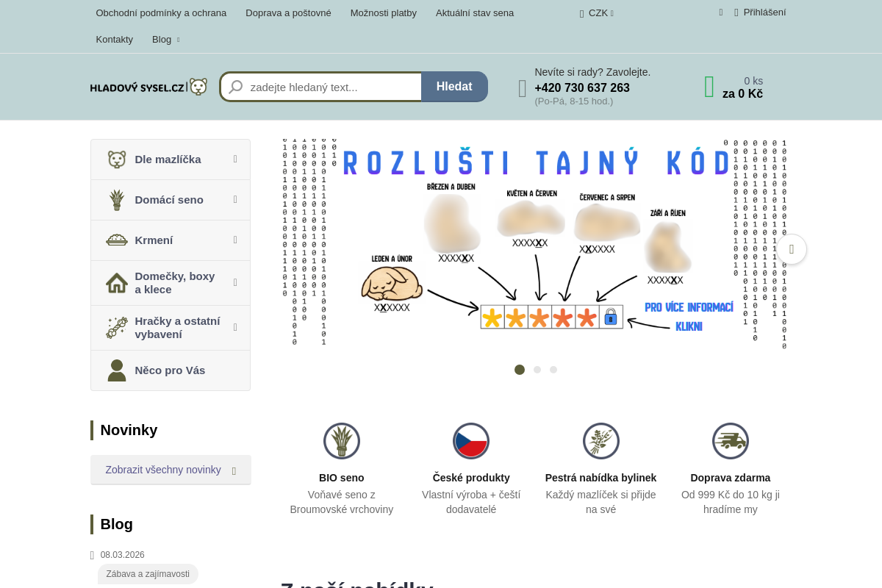
Task: Open the Blog menu item
Action: click(x=162, y=40)
